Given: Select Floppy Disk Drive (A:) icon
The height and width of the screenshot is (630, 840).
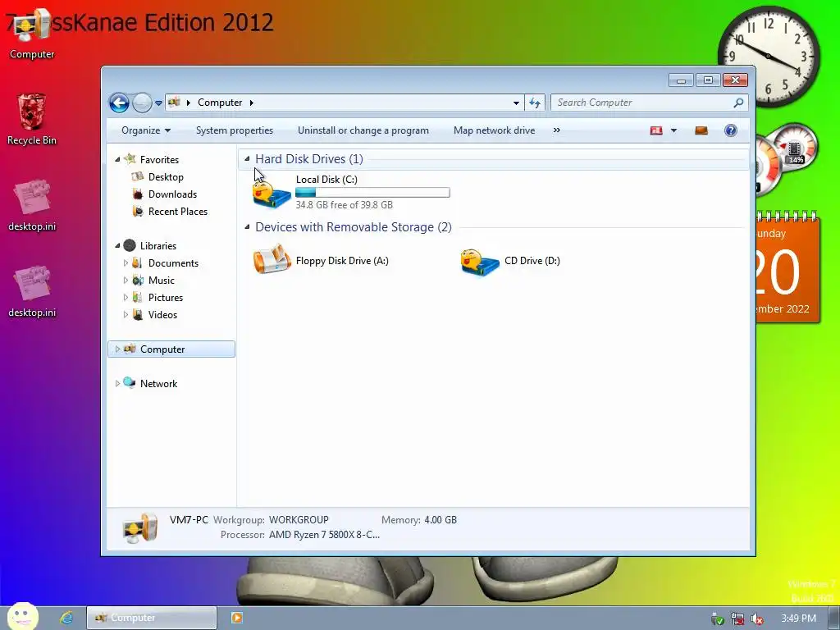Looking at the screenshot, I should pyautogui.click(x=272, y=260).
